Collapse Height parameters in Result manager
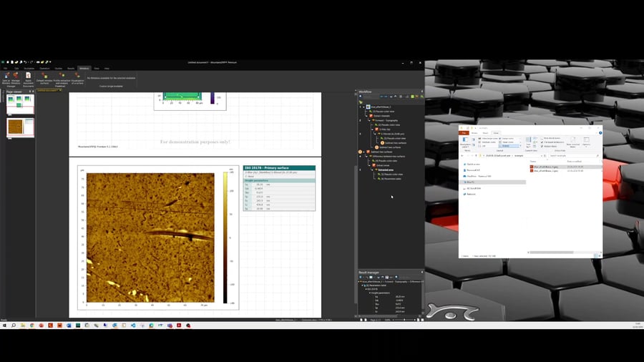The image size is (644, 362). pyautogui.click(x=369, y=293)
